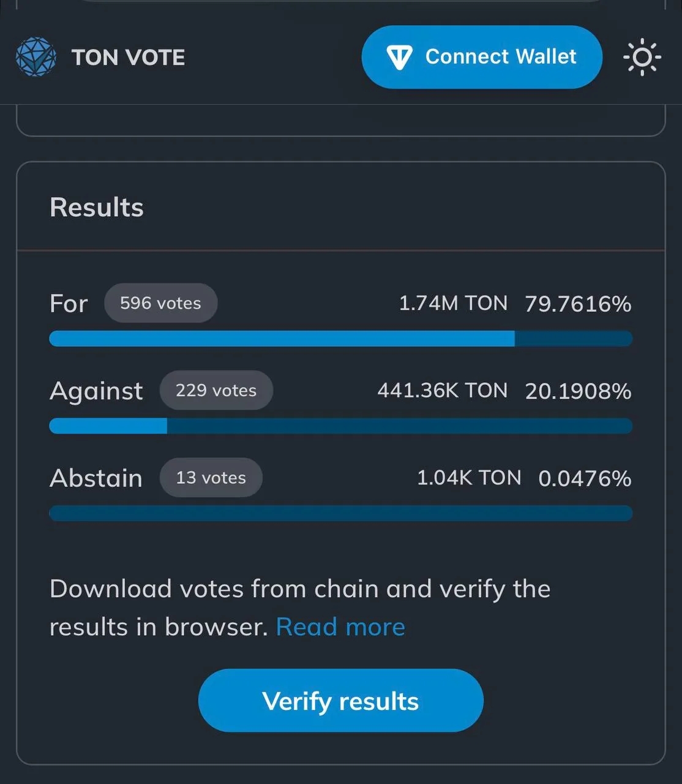Click the For option label

(69, 303)
